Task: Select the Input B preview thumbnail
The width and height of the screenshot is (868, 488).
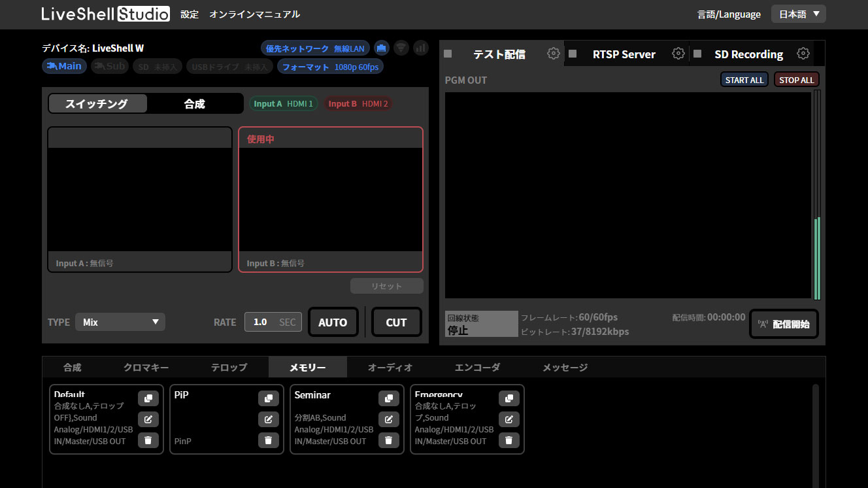Action: click(x=331, y=200)
